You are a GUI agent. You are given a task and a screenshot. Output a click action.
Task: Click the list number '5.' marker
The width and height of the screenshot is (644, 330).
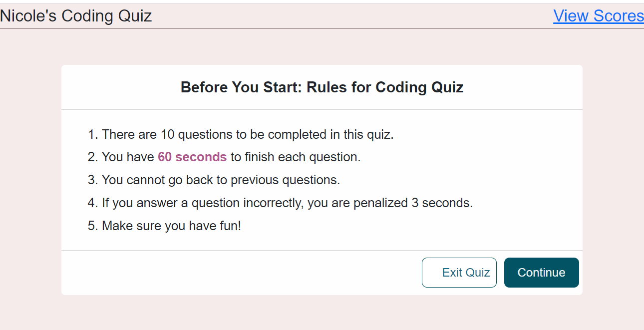coord(93,226)
